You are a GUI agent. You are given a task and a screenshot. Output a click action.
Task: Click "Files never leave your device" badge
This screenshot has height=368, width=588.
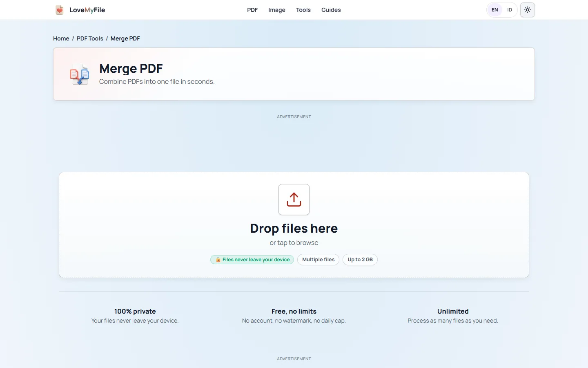(x=252, y=260)
